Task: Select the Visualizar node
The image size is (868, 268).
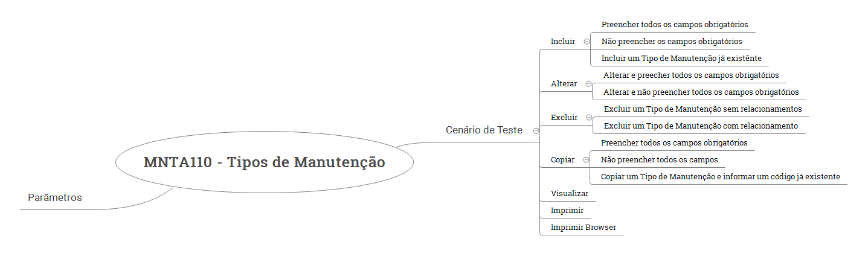Action: [569, 194]
